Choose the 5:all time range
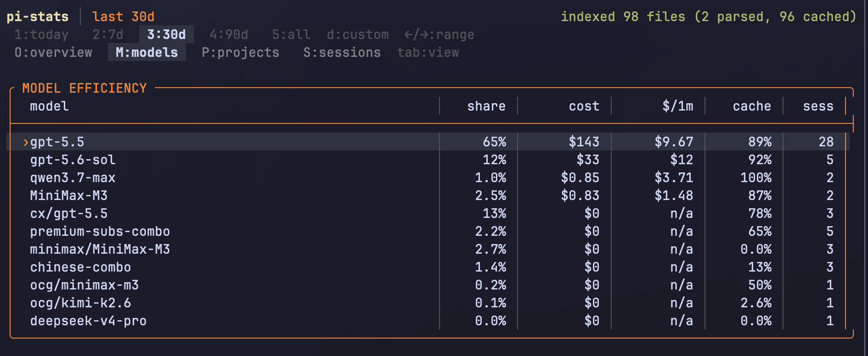The width and height of the screenshot is (868, 356). coord(291,34)
